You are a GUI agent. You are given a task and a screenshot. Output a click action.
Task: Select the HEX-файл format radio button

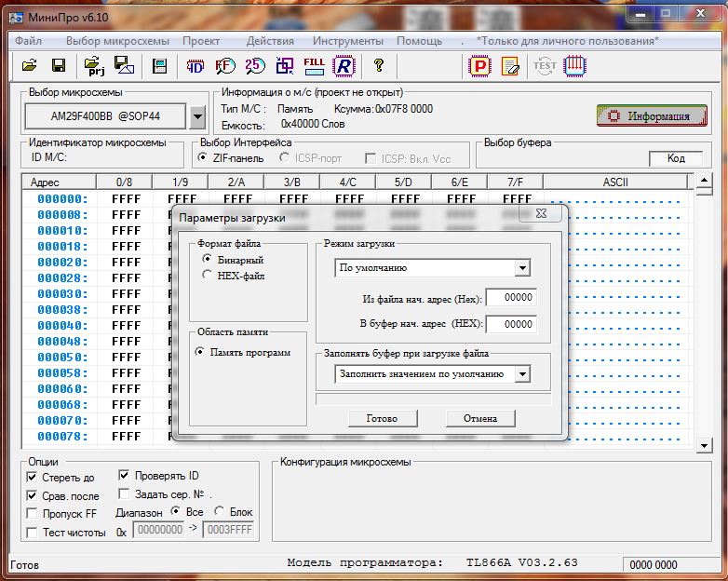[208, 276]
